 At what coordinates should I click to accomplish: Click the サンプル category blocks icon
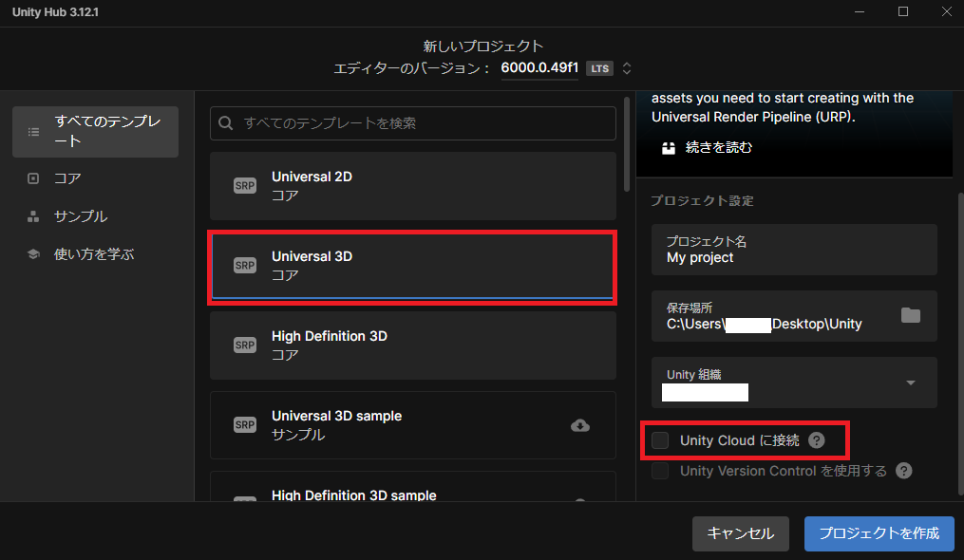33,216
